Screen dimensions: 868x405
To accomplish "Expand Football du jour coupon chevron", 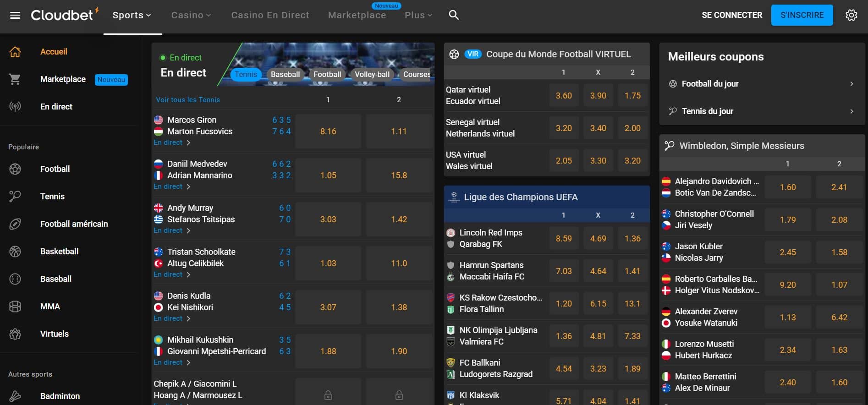I will coord(852,84).
